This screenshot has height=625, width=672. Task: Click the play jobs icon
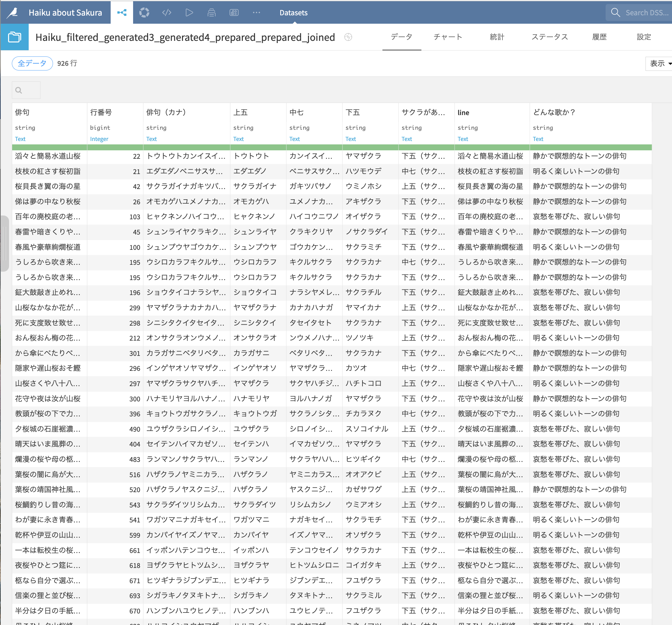pyautogui.click(x=189, y=13)
